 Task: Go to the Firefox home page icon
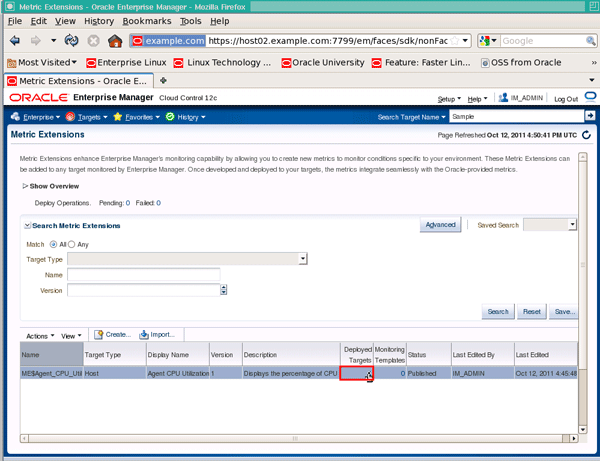pyautogui.click(x=115, y=41)
